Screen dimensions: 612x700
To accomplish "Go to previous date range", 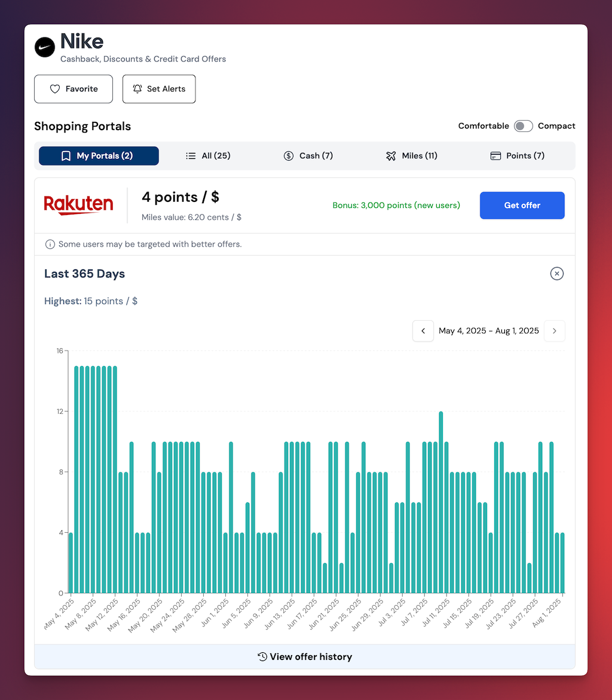I will click(x=423, y=331).
